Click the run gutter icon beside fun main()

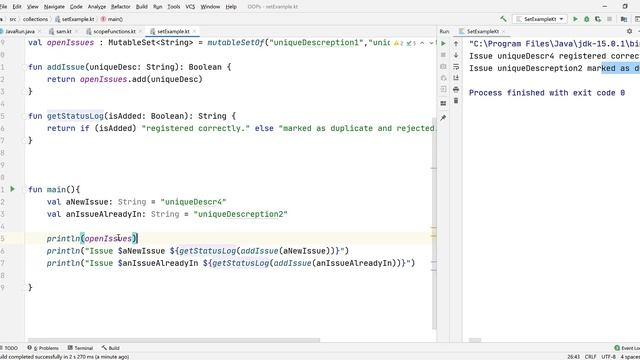[x=13, y=189]
